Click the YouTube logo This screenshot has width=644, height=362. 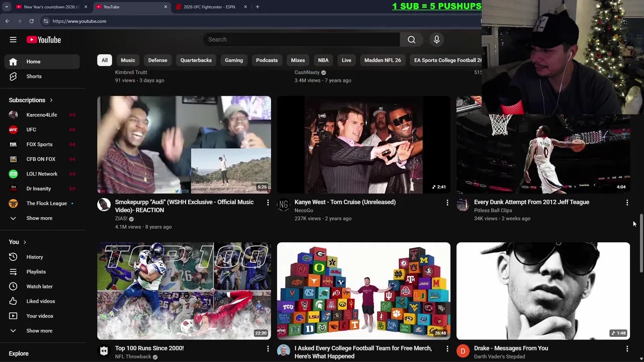pos(44,40)
